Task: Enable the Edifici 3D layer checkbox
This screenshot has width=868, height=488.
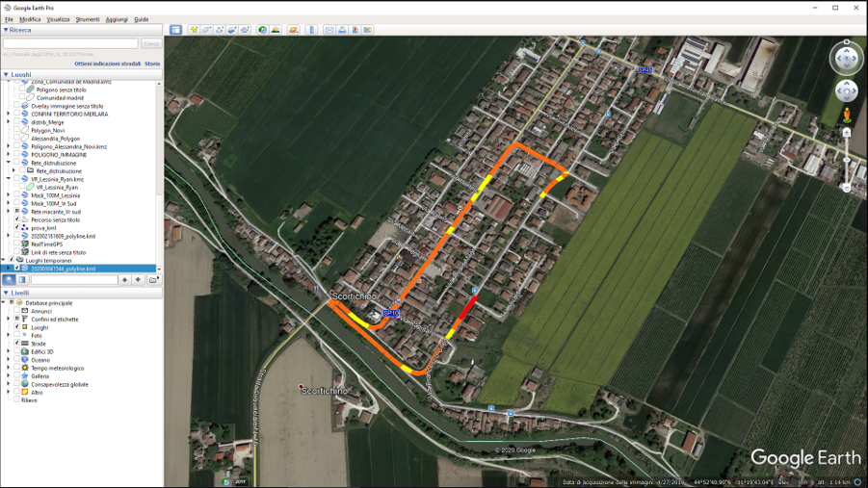Action: [16, 351]
